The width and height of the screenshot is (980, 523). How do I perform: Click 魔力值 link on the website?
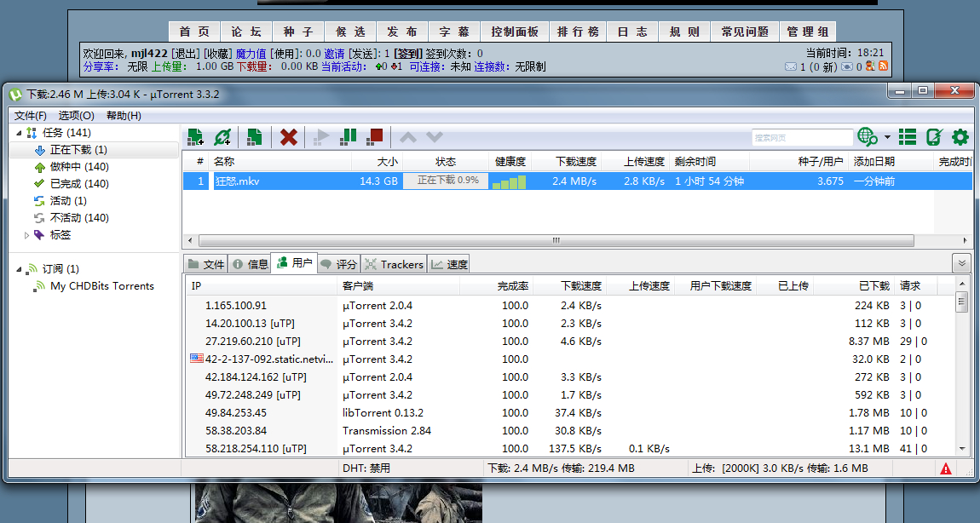pos(251,54)
